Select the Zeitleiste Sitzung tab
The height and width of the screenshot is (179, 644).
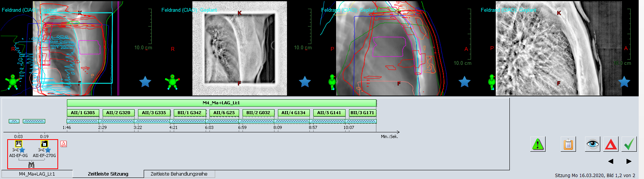point(108,174)
